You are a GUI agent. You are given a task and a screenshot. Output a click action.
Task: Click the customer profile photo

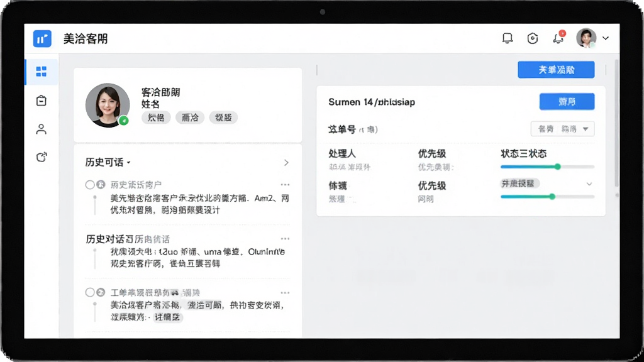click(x=108, y=105)
